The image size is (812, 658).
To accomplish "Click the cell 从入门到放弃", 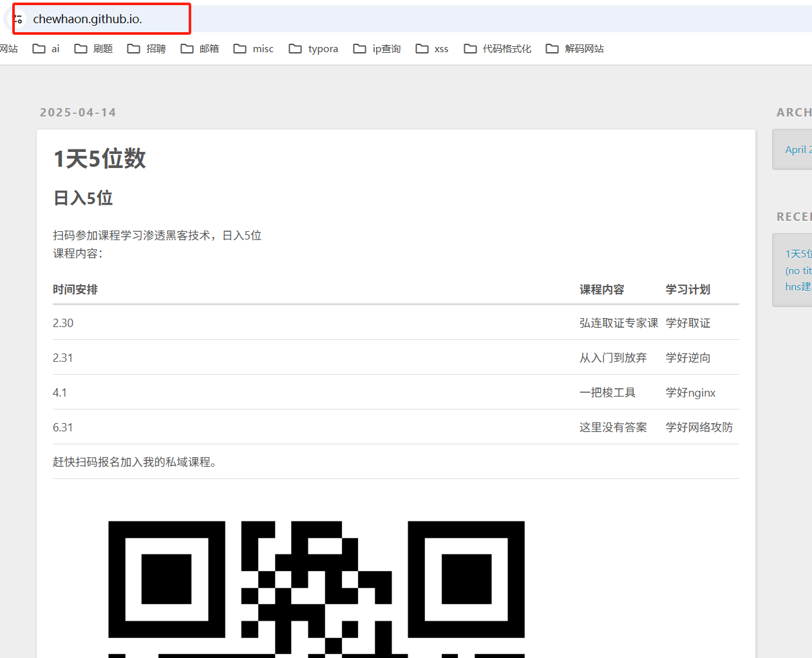I will (x=613, y=358).
